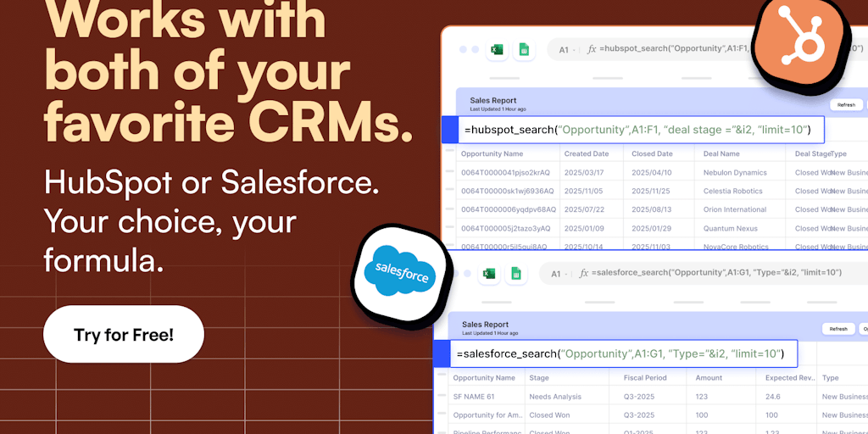
Task: Select the Google Sheets icon in the HubSpot sheet toolbar
Action: (x=523, y=50)
